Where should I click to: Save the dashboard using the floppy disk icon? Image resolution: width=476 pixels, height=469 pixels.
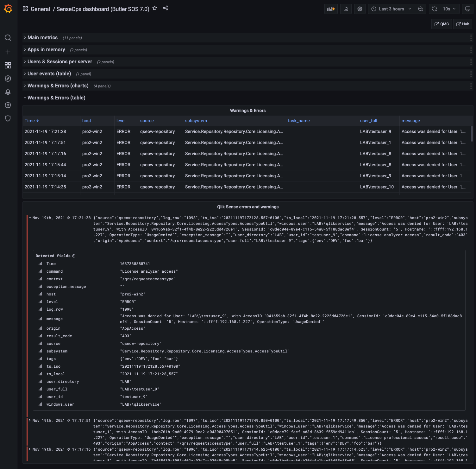[346, 9]
